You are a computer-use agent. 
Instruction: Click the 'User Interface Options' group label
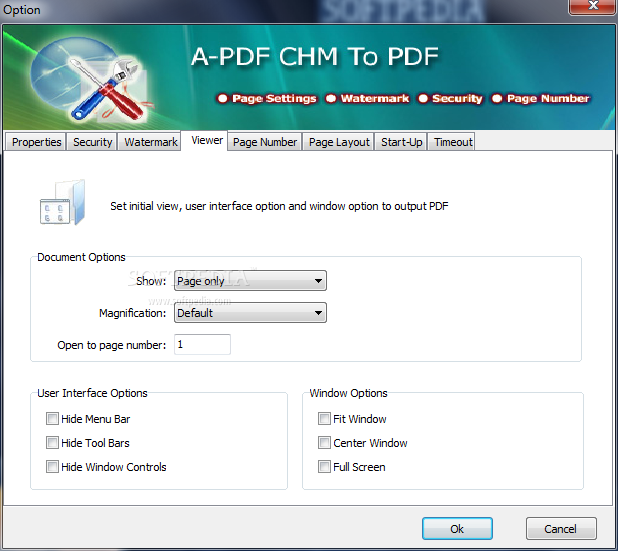tap(92, 393)
